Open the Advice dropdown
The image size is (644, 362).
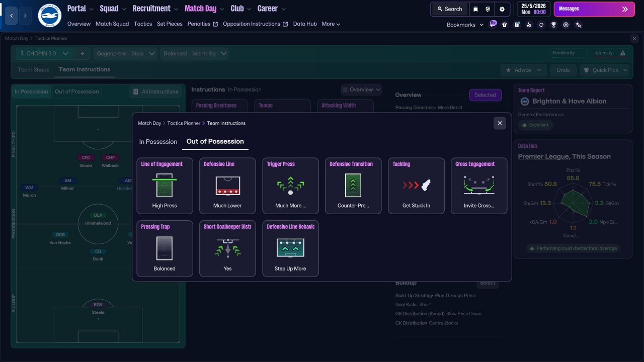[524, 70]
